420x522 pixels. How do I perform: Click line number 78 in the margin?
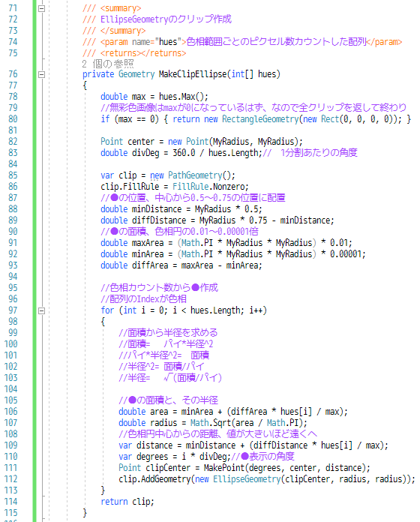(x=13, y=97)
